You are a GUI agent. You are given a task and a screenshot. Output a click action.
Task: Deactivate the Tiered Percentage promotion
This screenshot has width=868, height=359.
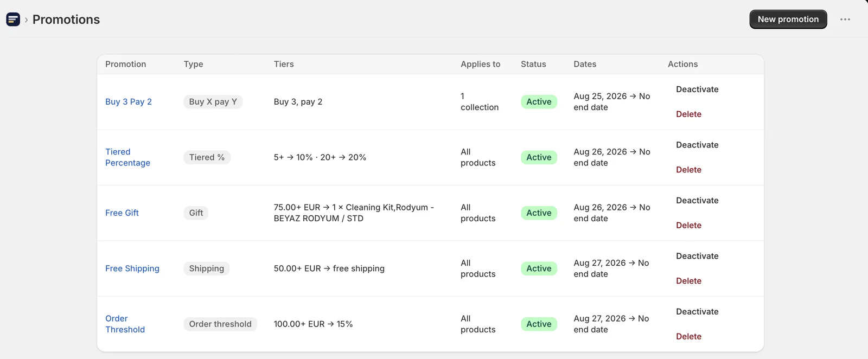pyautogui.click(x=697, y=145)
